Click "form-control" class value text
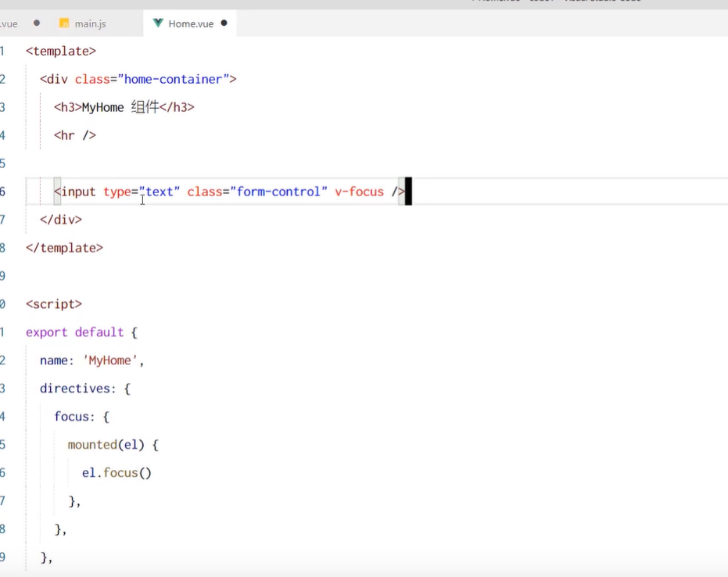Screen dimensions: 728x577 278,192
